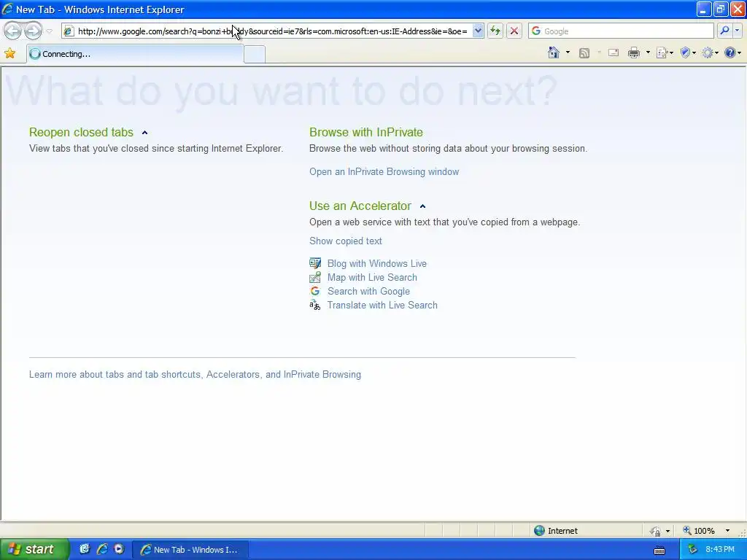Click the Search with Google link
This screenshot has width=747, height=560.
click(368, 292)
